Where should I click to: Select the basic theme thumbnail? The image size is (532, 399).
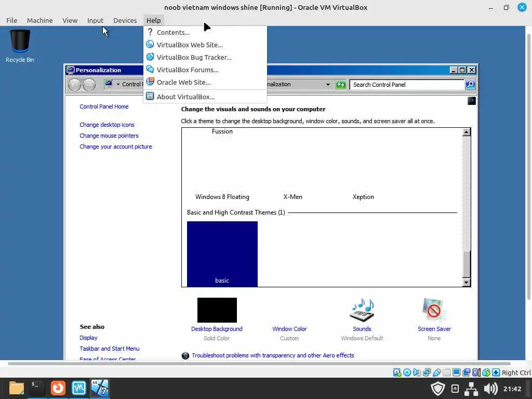[x=222, y=254]
